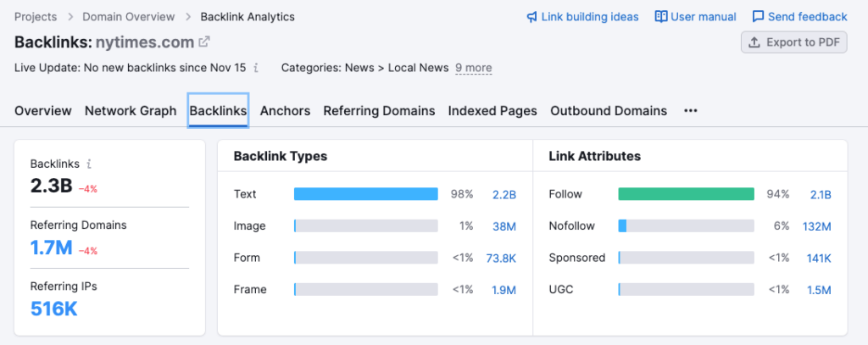Open the Link building ideas link

pyautogui.click(x=582, y=17)
